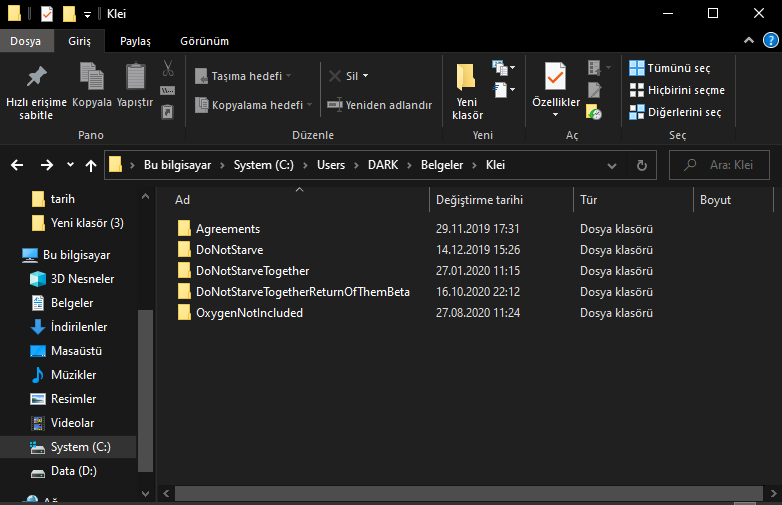
Task: Select İndirilenler in the navigation pane
Action: (79, 327)
